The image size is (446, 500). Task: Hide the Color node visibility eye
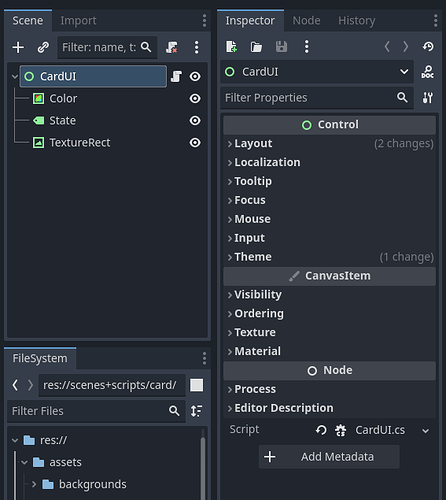click(x=195, y=99)
